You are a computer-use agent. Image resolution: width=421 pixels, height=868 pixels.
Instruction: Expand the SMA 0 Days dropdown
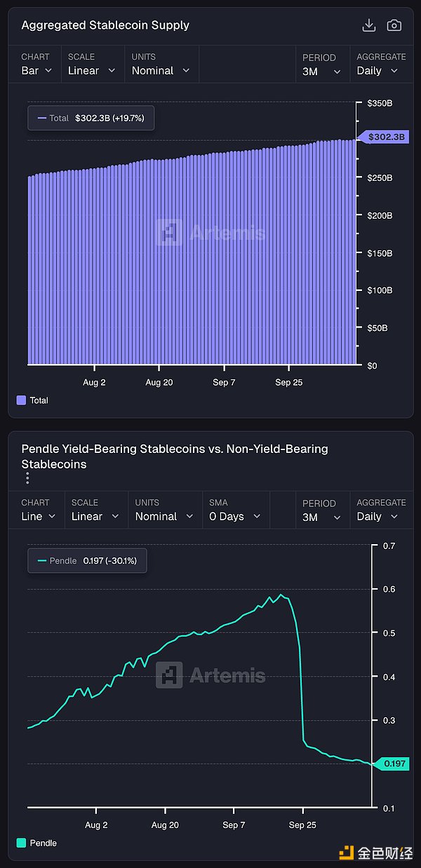tap(234, 517)
